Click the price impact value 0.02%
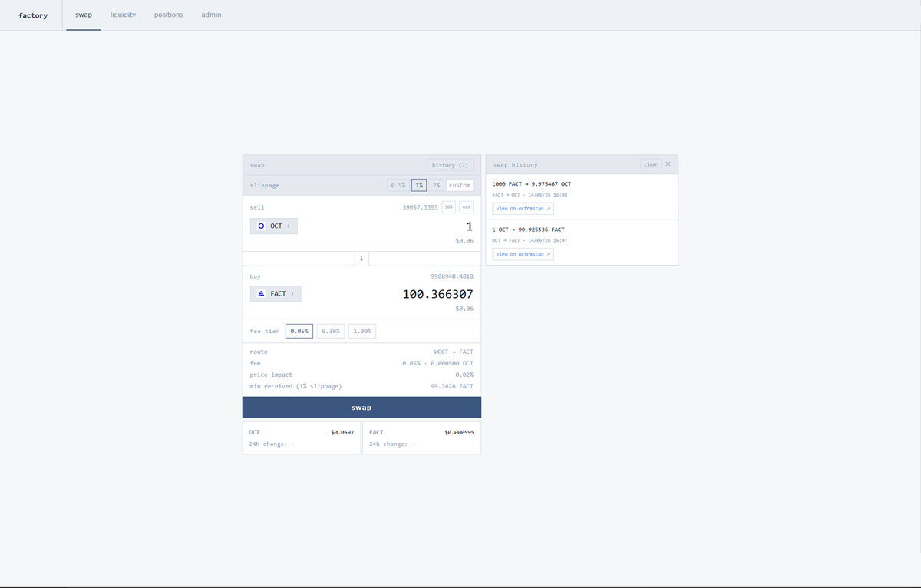 coord(464,375)
